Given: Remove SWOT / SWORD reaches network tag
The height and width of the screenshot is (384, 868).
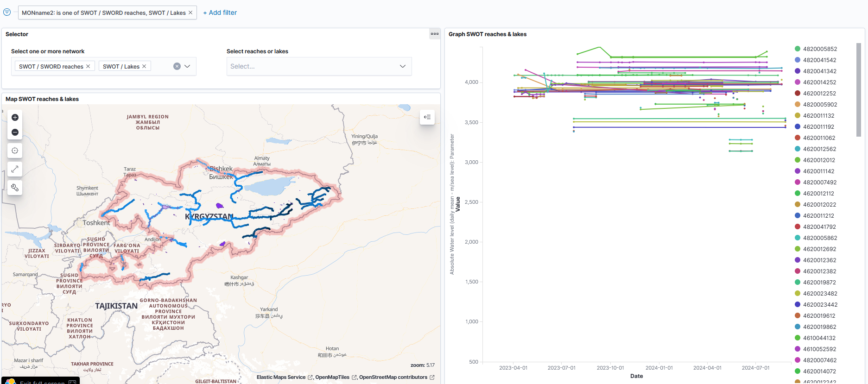Looking at the screenshot, I should coord(88,66).
